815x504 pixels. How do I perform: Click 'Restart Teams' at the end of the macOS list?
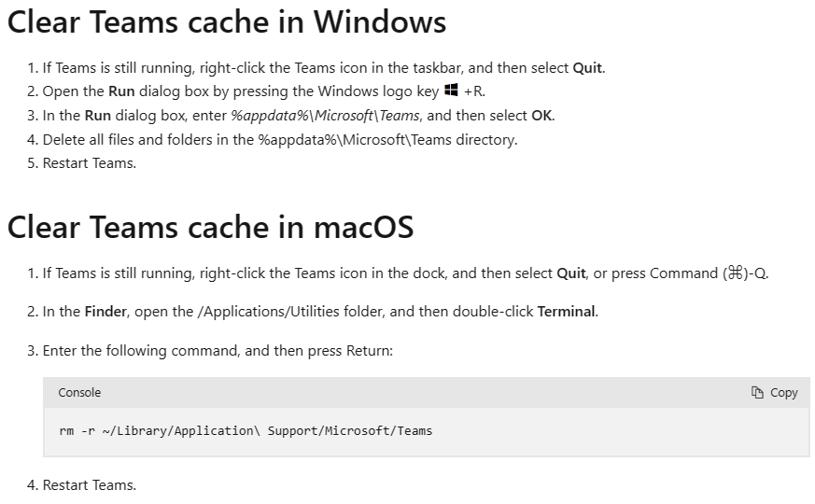(x=89, y=485)
